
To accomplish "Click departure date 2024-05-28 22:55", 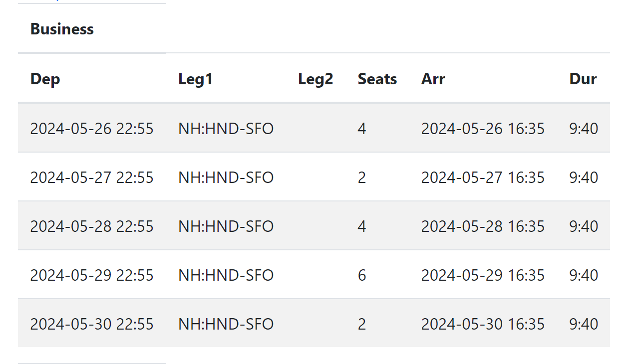I will (92, 226).
